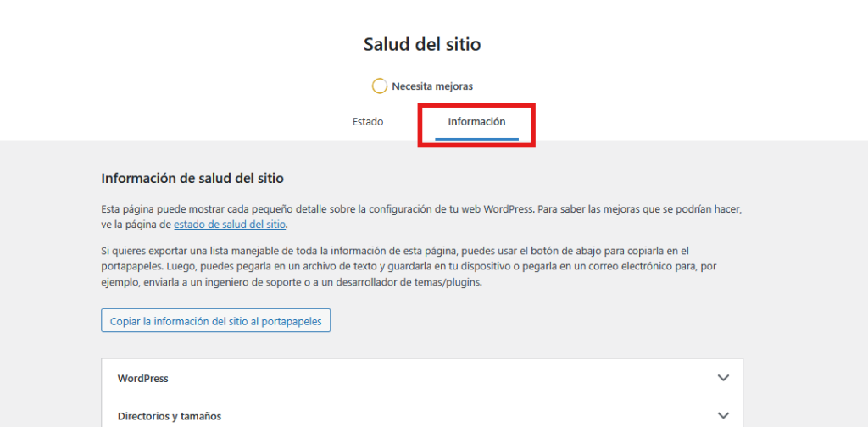
Task: Expand the Directorios y tamaños chevron
Action: coord(723,415)
